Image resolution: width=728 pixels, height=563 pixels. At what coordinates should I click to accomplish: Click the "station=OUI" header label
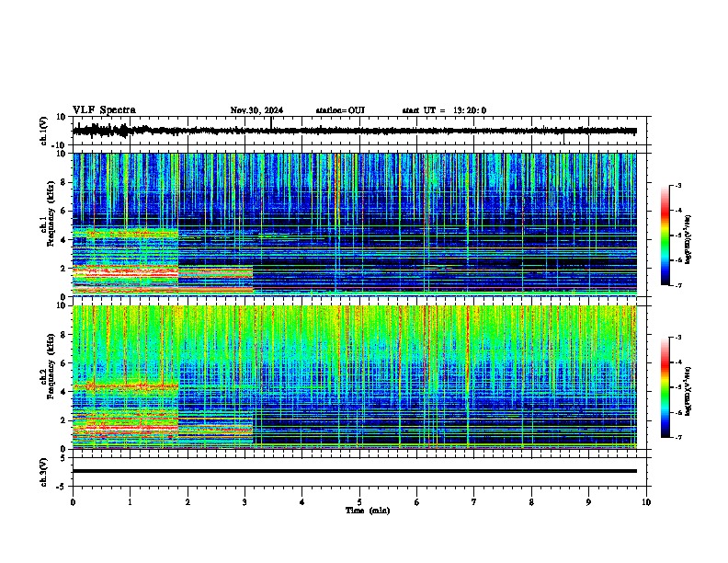click(340, 110)
